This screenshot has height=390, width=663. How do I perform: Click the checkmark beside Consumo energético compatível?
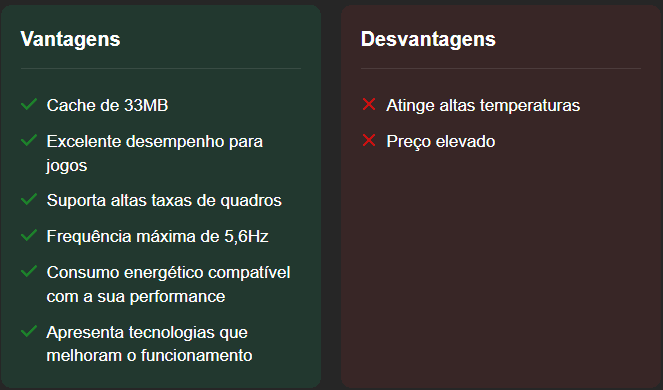point(29,271)
